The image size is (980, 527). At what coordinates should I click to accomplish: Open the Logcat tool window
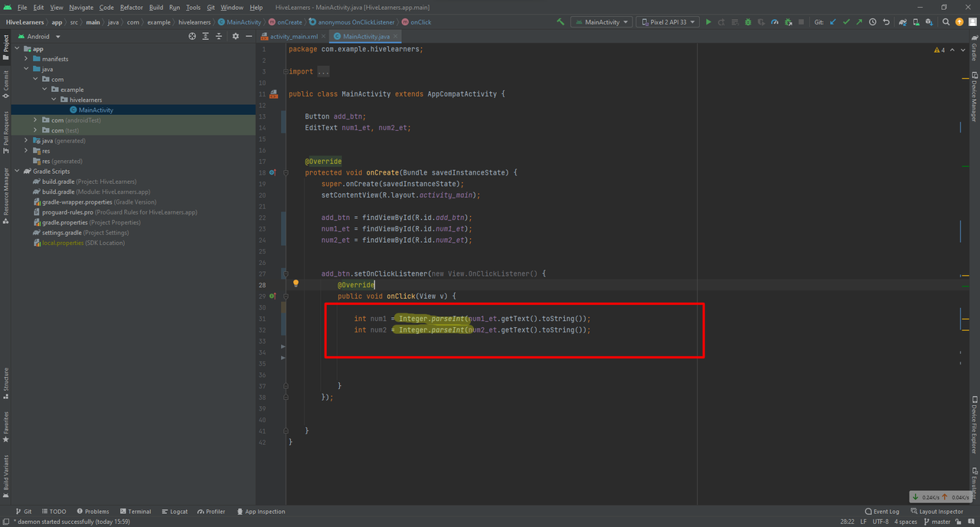coord(174,511)
